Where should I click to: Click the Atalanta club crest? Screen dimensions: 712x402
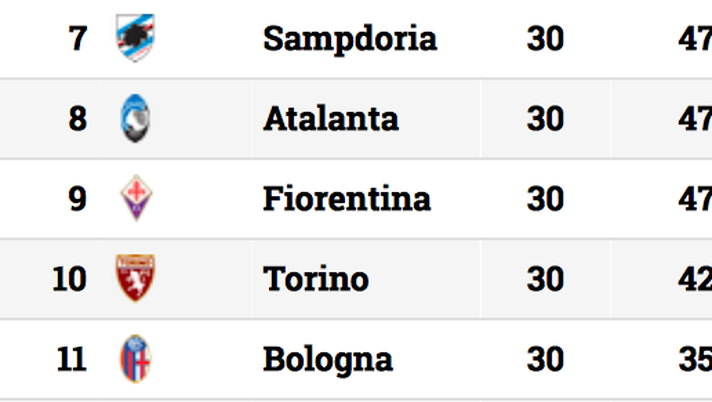(135, 118)
